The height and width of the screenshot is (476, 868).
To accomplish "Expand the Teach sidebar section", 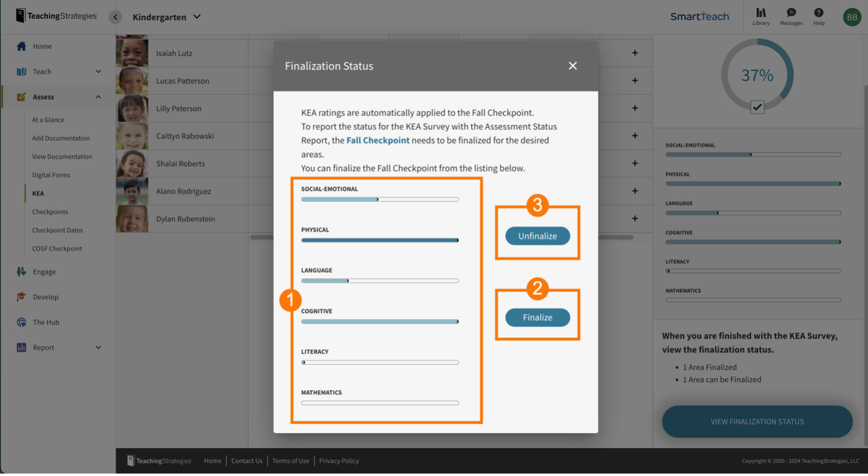I will [x=98, y=72].
